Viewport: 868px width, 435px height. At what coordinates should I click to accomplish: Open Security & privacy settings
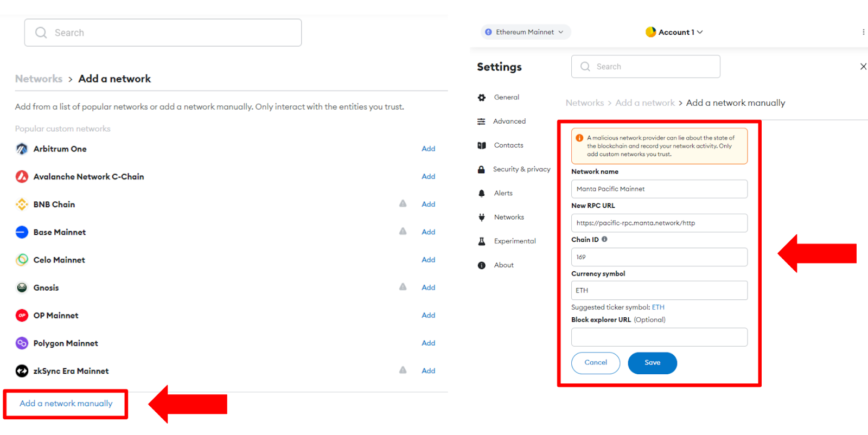tap(522, 169)
